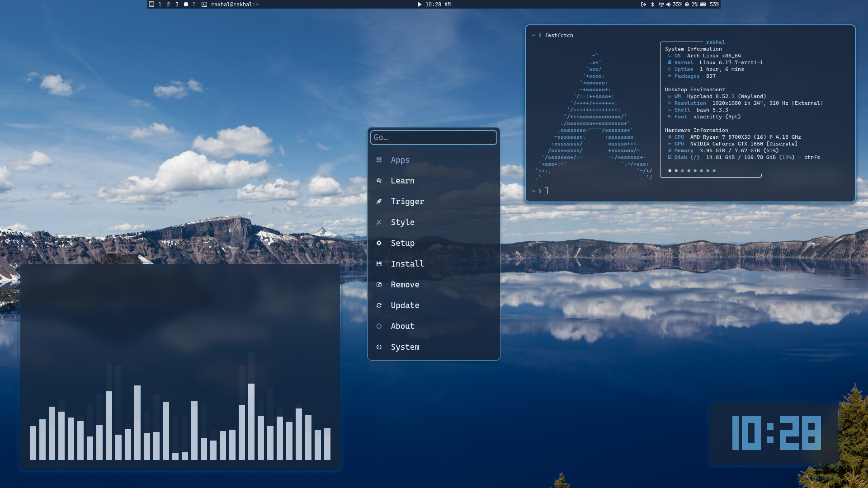868x488 pixels.
Task: Click the rocket icon beside Trigger
Action: pos(379,202)
